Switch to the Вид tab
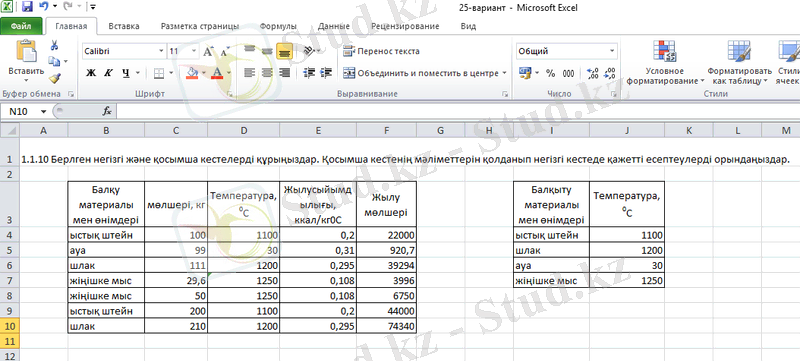 (468, 26)
